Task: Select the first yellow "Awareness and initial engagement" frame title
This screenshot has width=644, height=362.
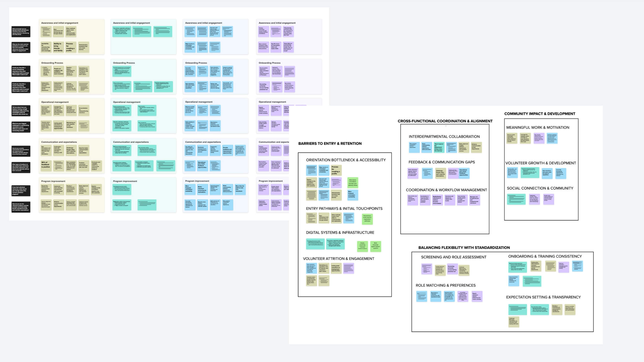Action: click(60, 23)
